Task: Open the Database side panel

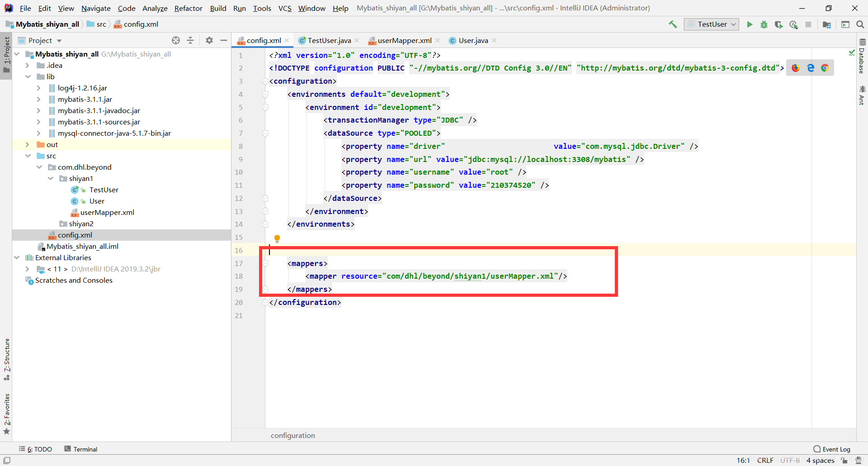Action: point(862,56)
